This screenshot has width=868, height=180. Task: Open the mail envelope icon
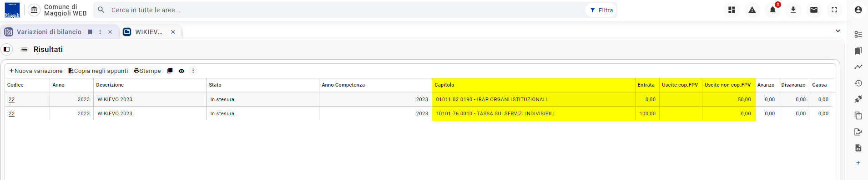point(814,10)
